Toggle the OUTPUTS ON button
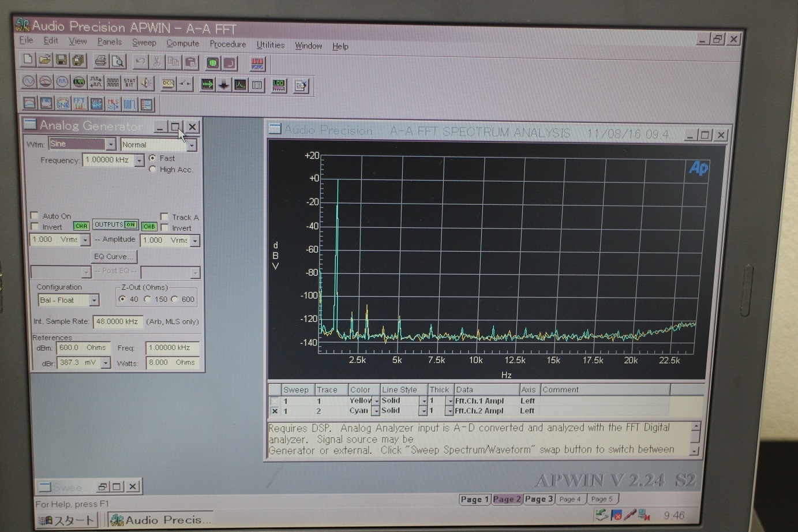 (x=115, y=224)
